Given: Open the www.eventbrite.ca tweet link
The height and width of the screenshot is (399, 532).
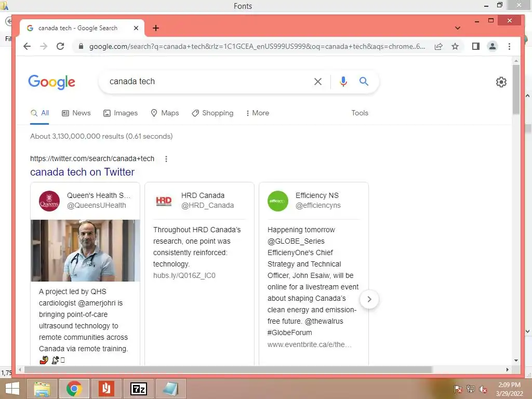Looking at the screenshot, I should 310,344.
